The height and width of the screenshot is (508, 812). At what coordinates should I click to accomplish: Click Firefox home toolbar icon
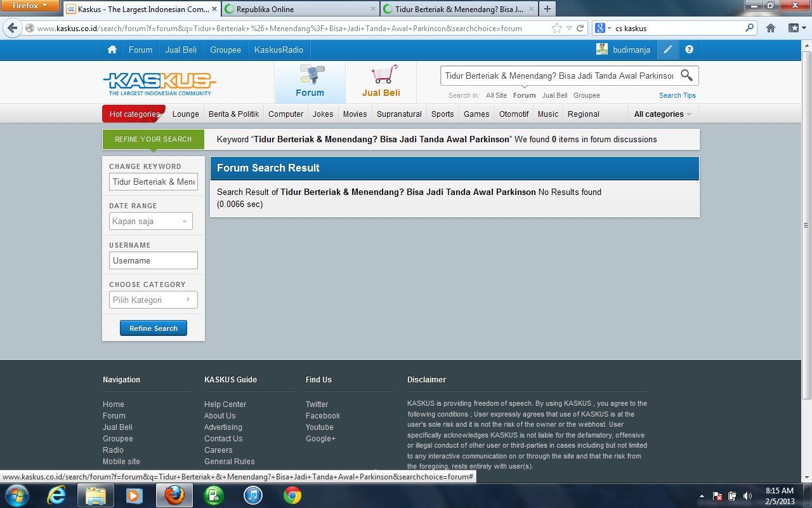tap(771, 28)
